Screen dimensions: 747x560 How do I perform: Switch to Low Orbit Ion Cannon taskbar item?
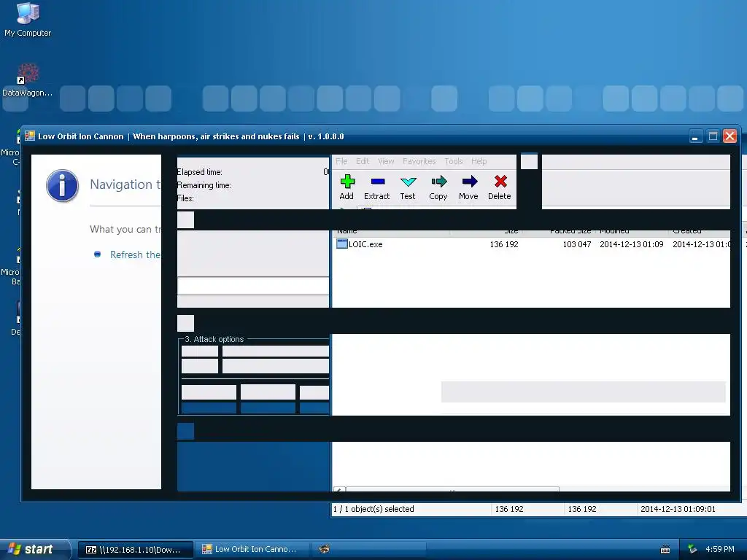click(x=252, y=550)
